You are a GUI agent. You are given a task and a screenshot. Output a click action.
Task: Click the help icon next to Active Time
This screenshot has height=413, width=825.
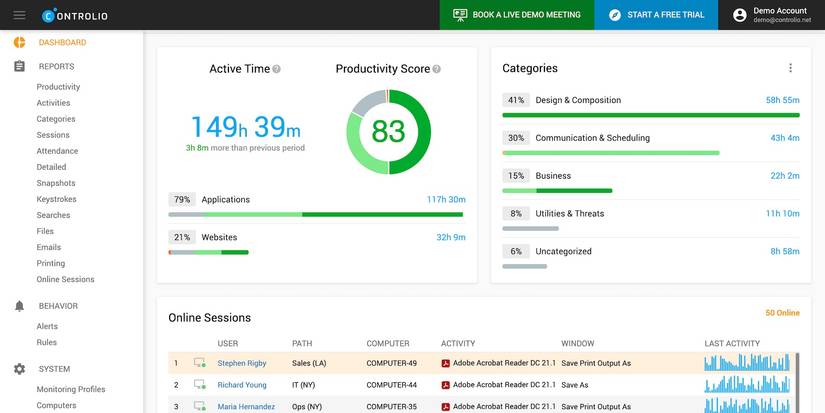coord(277,69)
